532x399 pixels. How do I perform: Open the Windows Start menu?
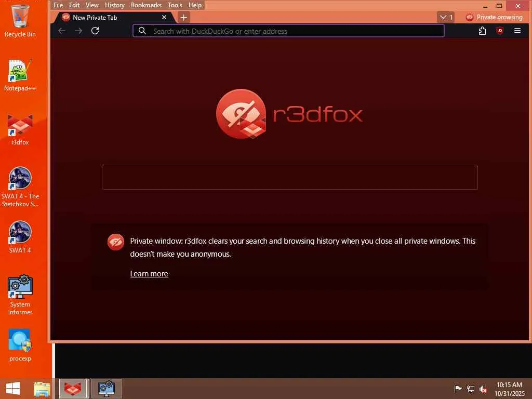13,389
